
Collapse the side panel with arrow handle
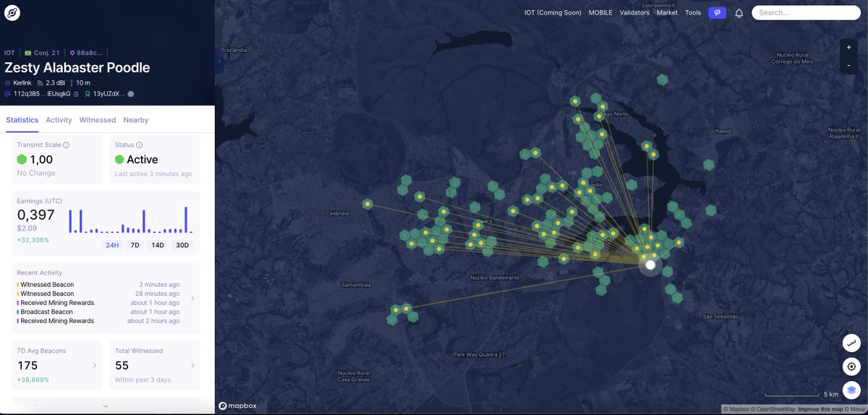(x=219, y=61)
